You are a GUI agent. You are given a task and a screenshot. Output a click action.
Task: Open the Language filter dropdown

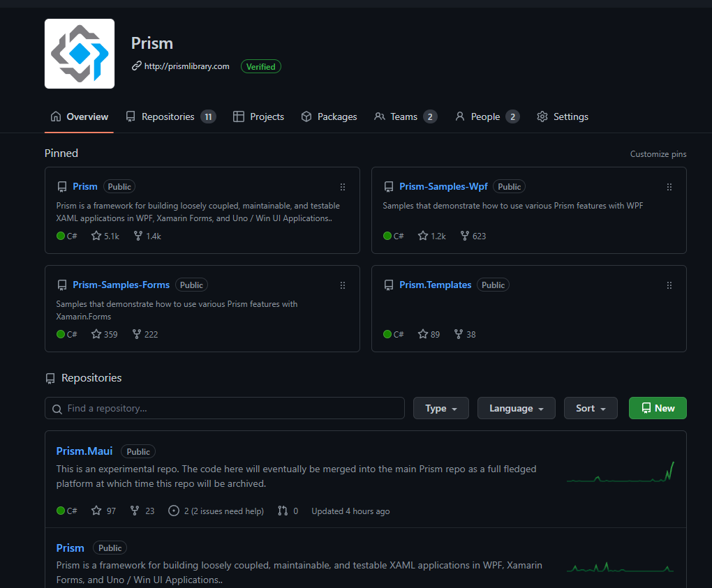click(516, 408)
